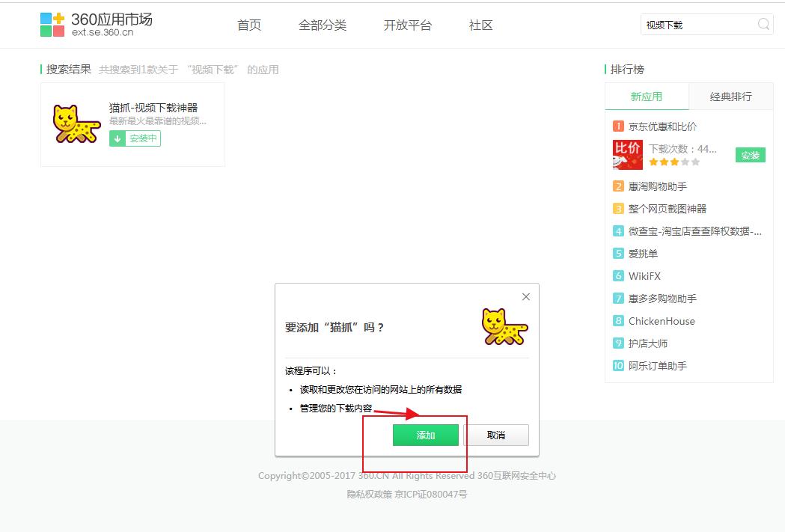Switch to the 经典排行 tab

coord(730,97)
